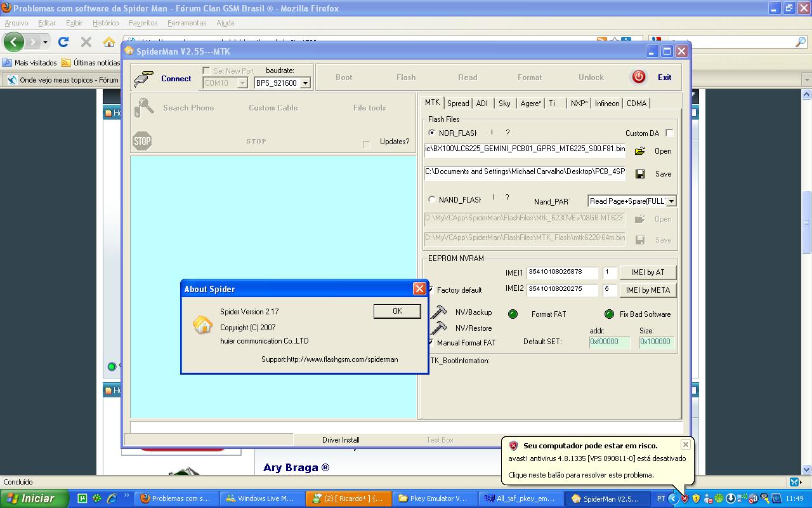The image size is (812, 508).
Task: Click the Mais visitados bookmark
Action: pyautogui.click(x=30, y=63)
